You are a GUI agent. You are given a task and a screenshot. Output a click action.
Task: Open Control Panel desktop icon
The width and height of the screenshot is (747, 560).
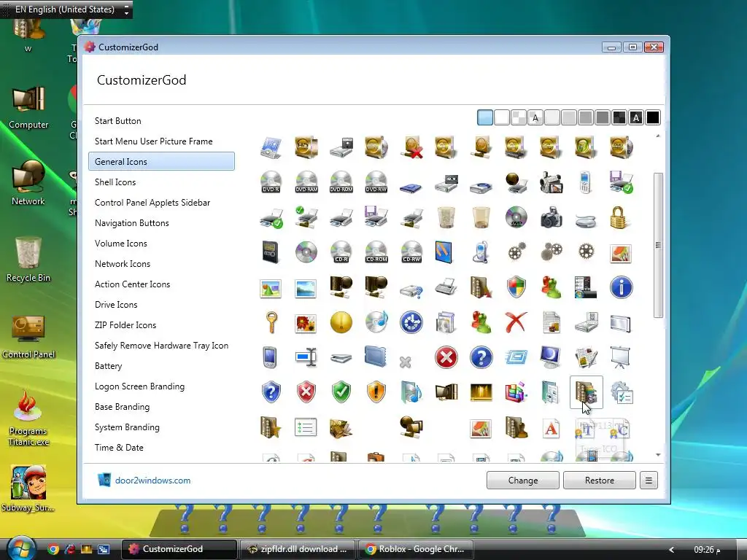[28, 336]
